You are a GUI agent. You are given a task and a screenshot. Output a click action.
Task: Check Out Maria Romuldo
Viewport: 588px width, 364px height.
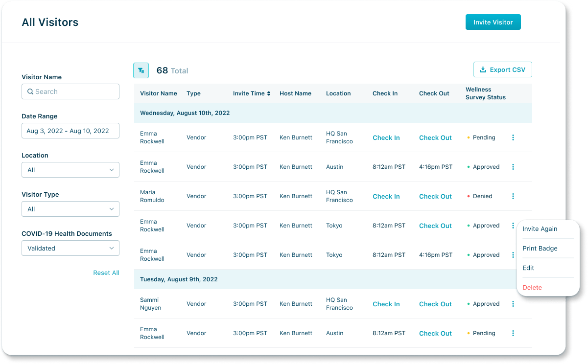click(x=435, y=196)
